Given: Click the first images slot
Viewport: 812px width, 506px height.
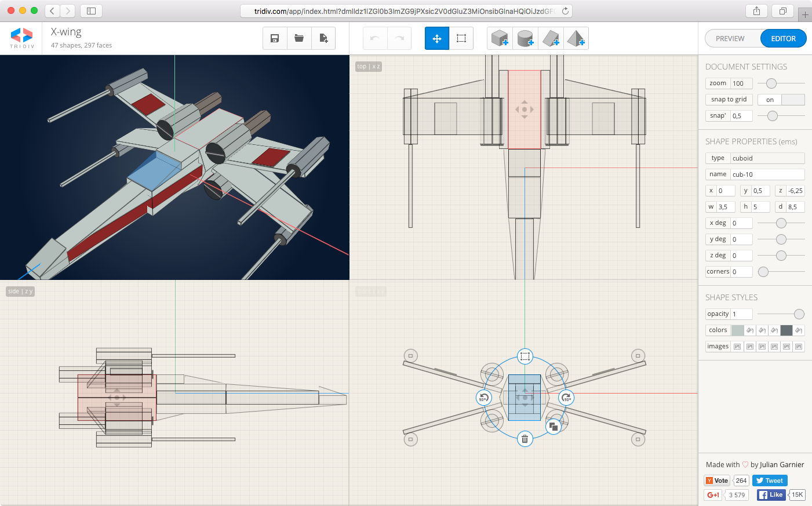Looking at the screenshot, I should pos(737,347).
